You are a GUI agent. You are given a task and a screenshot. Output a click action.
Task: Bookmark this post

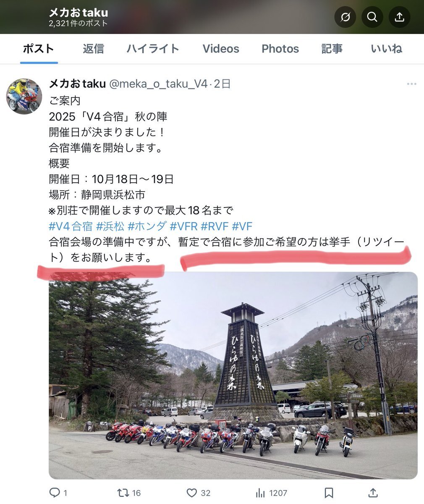coord(329,493)
